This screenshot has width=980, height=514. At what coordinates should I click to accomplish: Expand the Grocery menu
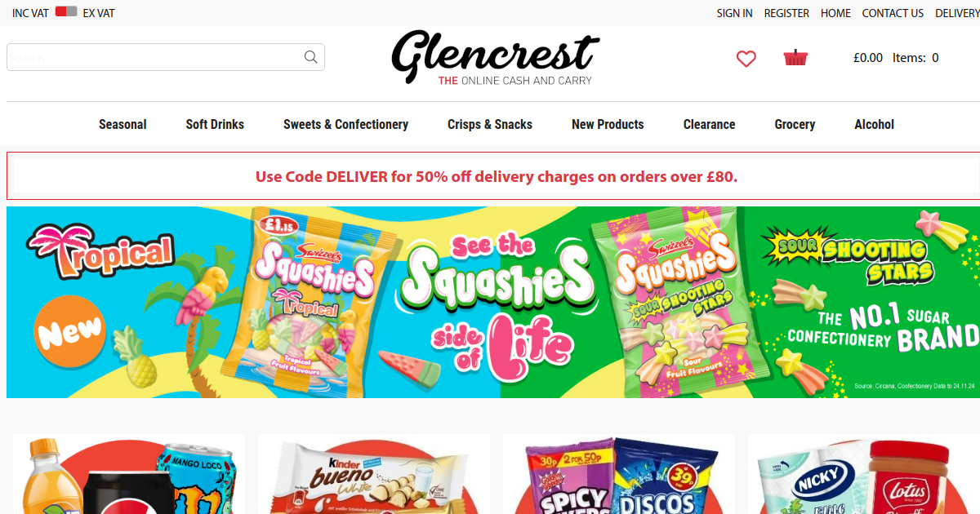[795, 124]
